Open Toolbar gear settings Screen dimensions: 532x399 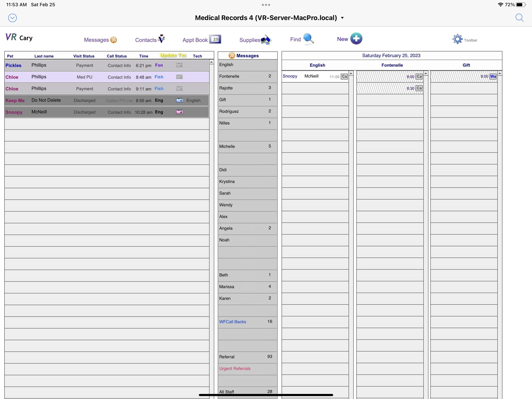[x=457, y=39]
